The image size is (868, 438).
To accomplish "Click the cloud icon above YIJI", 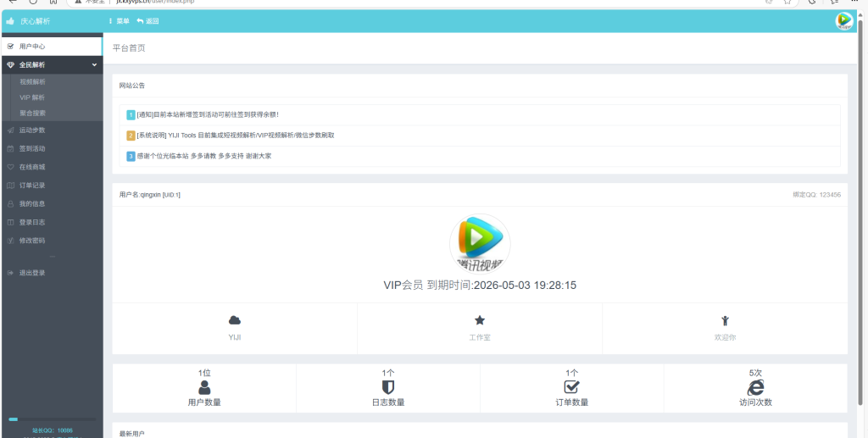I will coord(235,320).
